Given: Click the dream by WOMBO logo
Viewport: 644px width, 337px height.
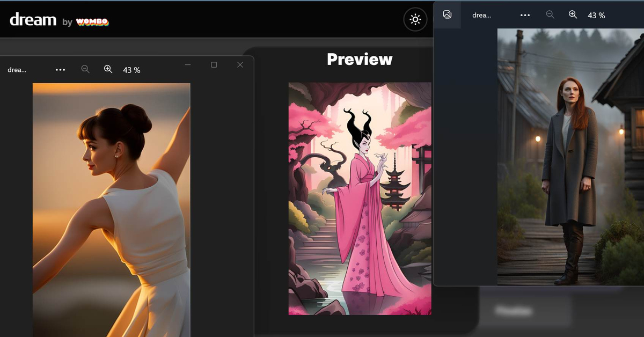Looking at the screenshot, I should coord(59,20).
